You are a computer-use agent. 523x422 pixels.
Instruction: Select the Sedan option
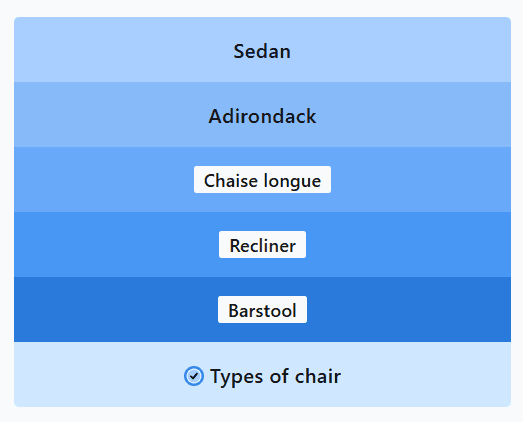click(x=262, y=51)
